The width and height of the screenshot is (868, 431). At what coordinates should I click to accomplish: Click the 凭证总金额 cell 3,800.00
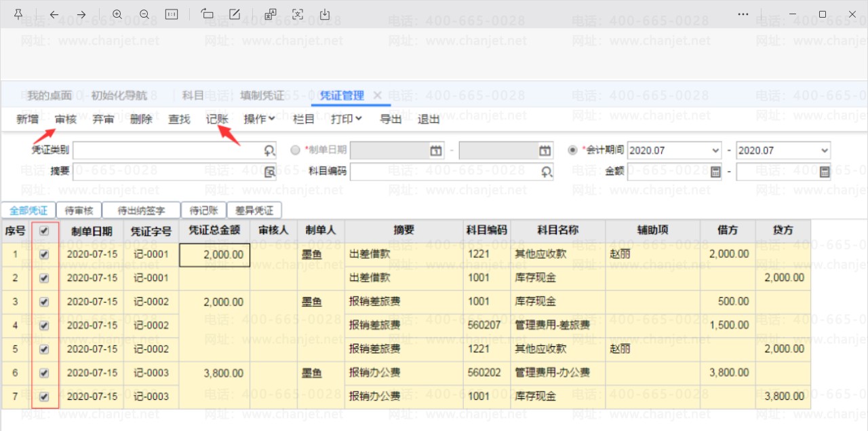214,373
